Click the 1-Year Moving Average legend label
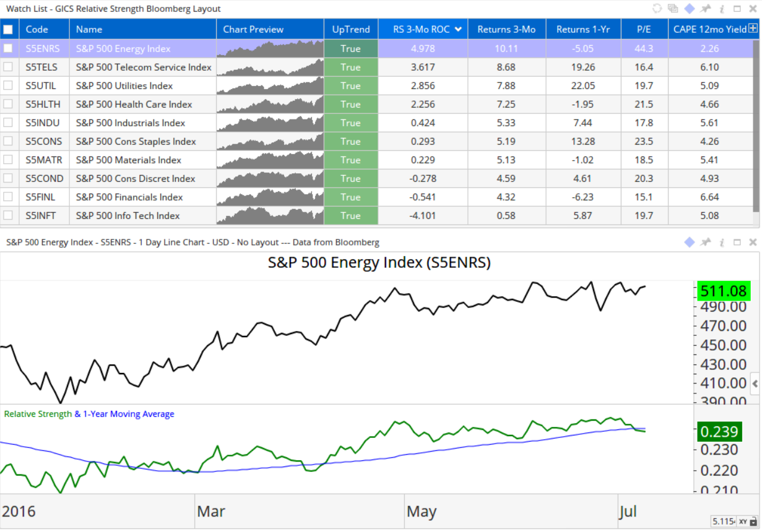Screen dimensions: 762x532 [x=128, y=414]
